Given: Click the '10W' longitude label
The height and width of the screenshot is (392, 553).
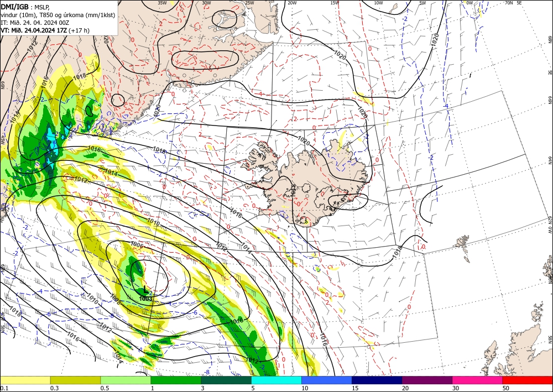Looking at the screenshot, I should coord(378,3).
